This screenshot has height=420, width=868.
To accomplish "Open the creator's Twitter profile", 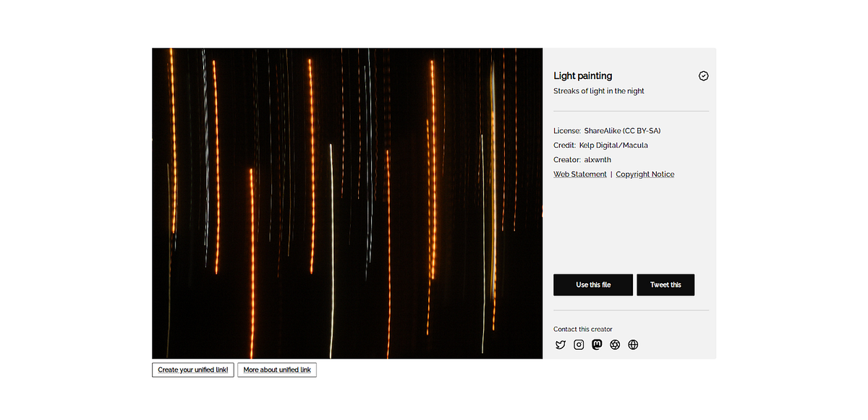I will [561, 345].
